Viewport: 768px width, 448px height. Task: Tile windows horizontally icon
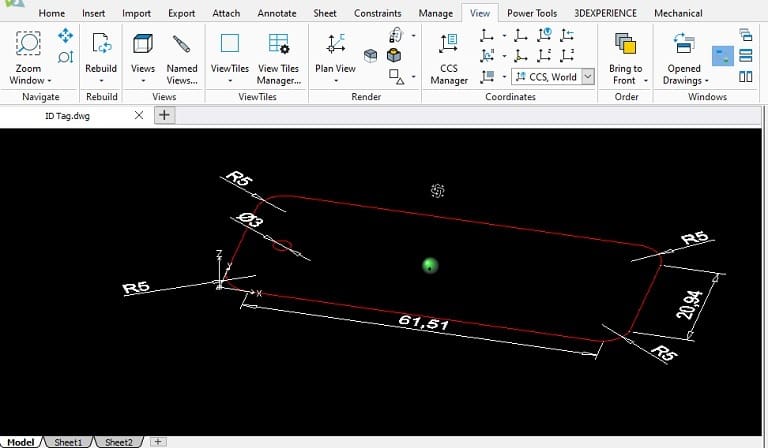pyautogui.click(x=745, y=55)
